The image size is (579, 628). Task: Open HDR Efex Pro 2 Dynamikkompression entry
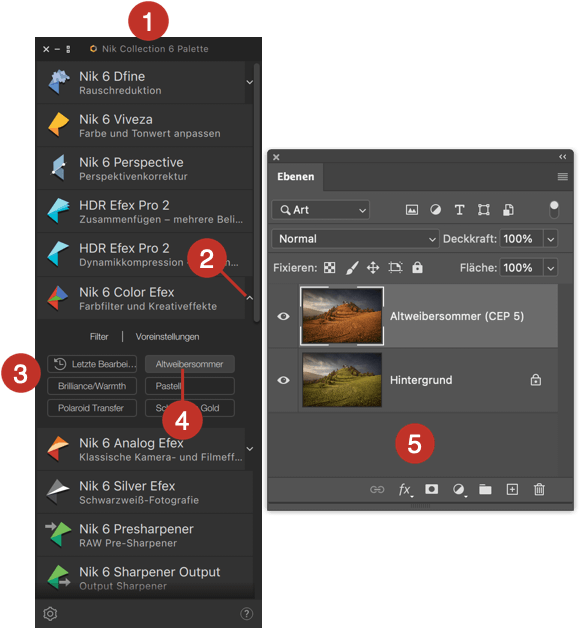click(145, 254)
